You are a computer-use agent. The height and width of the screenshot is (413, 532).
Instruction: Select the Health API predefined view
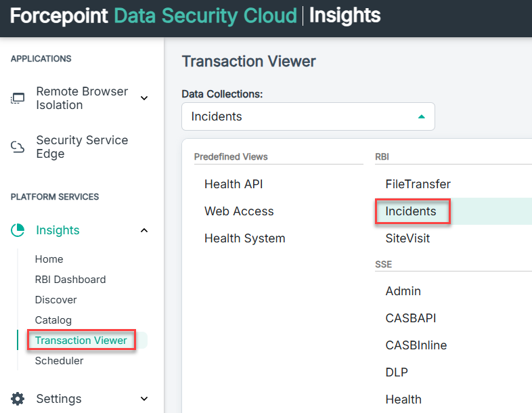pyautogui.click(x=234, y=184)
